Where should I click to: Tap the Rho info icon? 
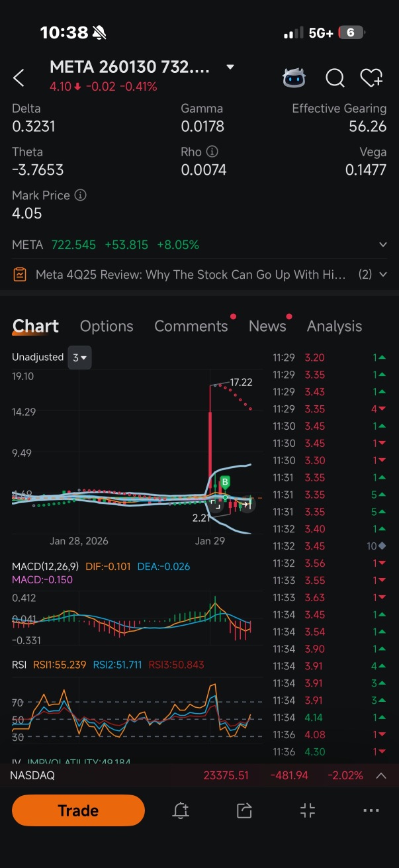click(x=212, y=152)
